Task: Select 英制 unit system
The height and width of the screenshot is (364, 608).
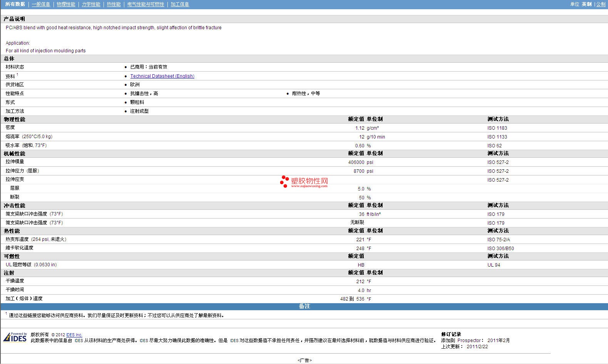Action: [586, 4]
